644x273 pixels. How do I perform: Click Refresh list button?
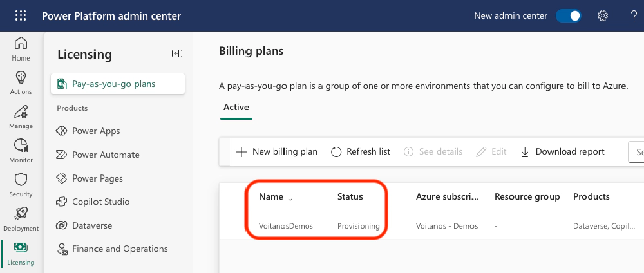click(361, 152)
